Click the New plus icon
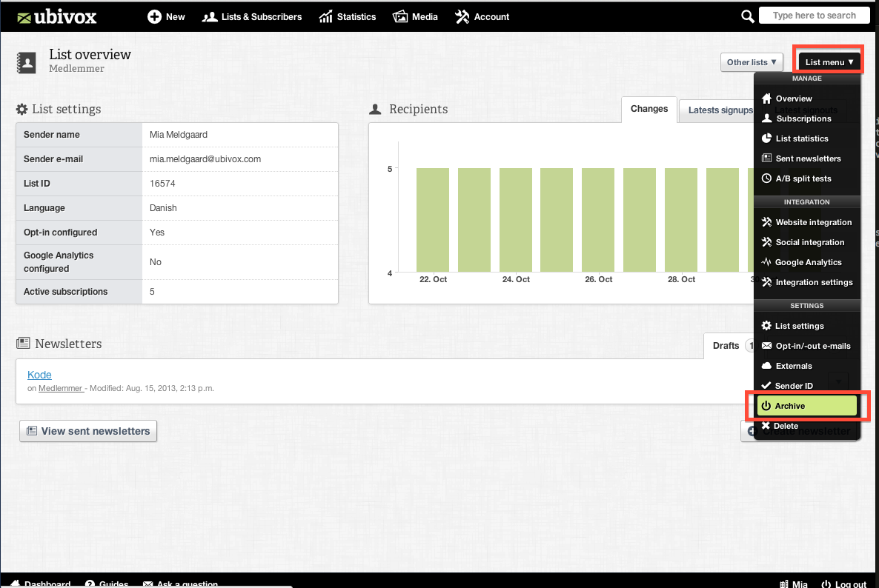879x588 pixels. coord(154,17)
